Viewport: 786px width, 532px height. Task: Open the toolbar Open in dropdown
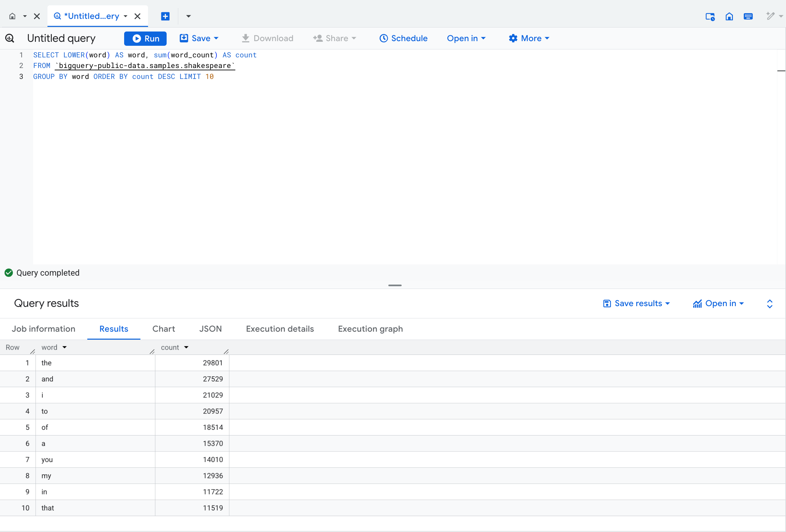click(466, 38)
